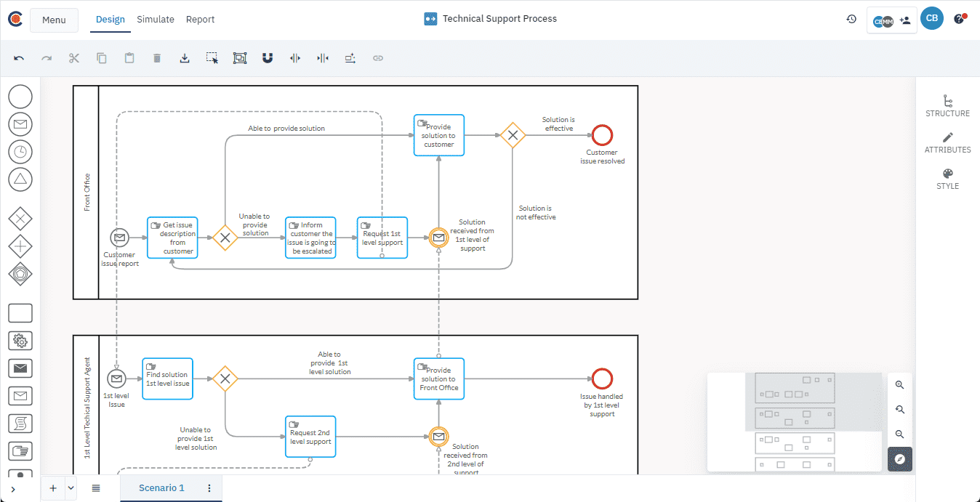Click the Undo arrow in toolbar
The width and height of the screenshot is (980, 502).
pyautogui.click(x=19, y=58)
